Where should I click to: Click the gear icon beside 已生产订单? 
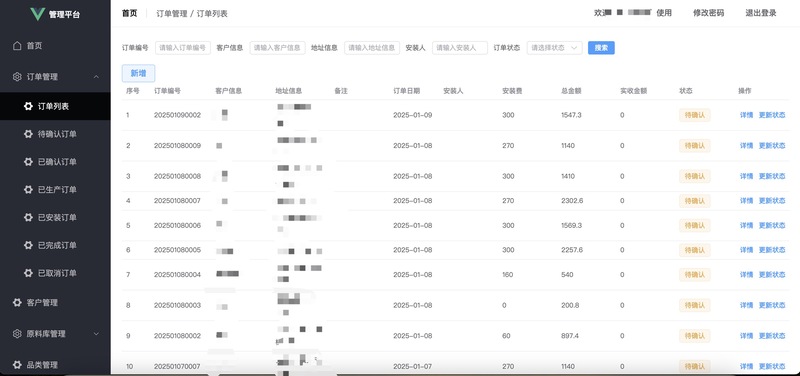coord(29,189)
